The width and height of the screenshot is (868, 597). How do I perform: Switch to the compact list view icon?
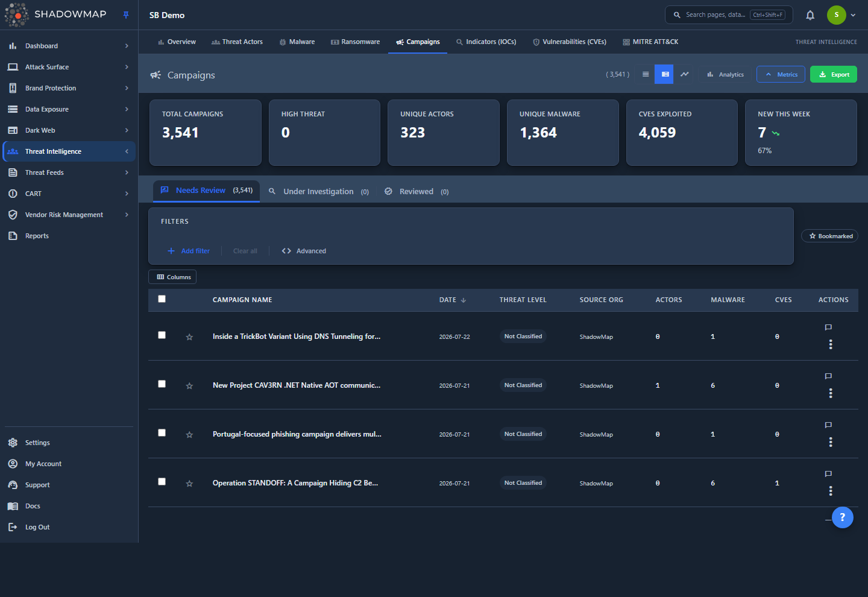pos(646,74)
